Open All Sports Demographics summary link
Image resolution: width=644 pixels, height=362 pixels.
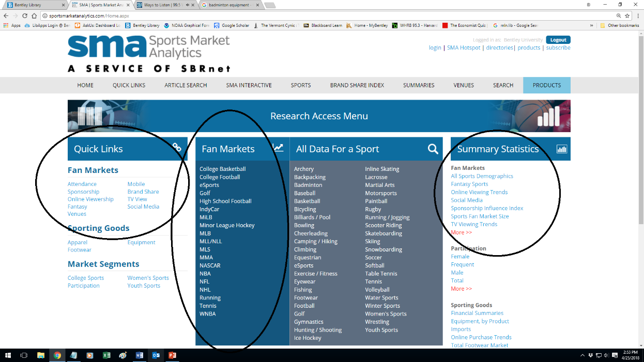tap(482, 176)
